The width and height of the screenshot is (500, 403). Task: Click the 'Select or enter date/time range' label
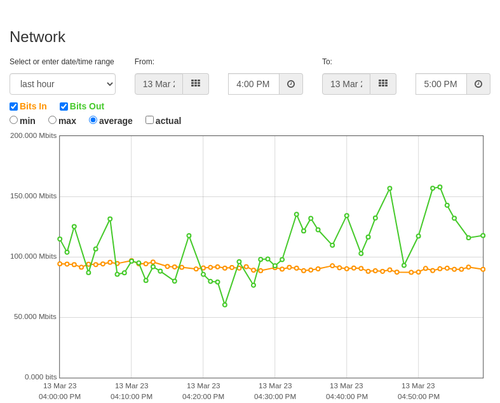pyautogui.click(x=62, y=62)
